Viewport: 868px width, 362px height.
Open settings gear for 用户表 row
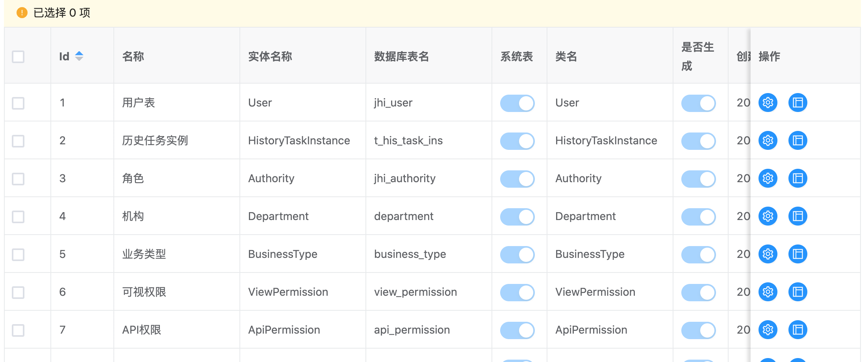pos(768,103)
